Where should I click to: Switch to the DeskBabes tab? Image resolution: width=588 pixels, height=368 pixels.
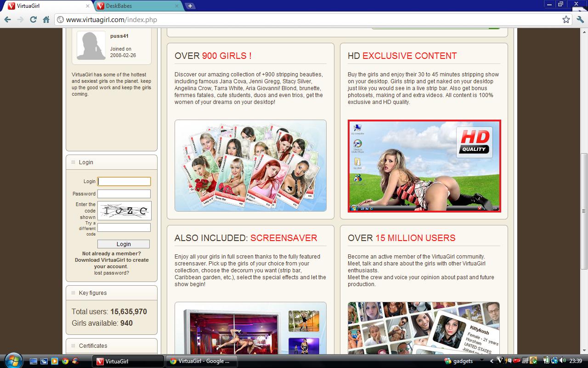pyautogui.click(x=138, y=6)
